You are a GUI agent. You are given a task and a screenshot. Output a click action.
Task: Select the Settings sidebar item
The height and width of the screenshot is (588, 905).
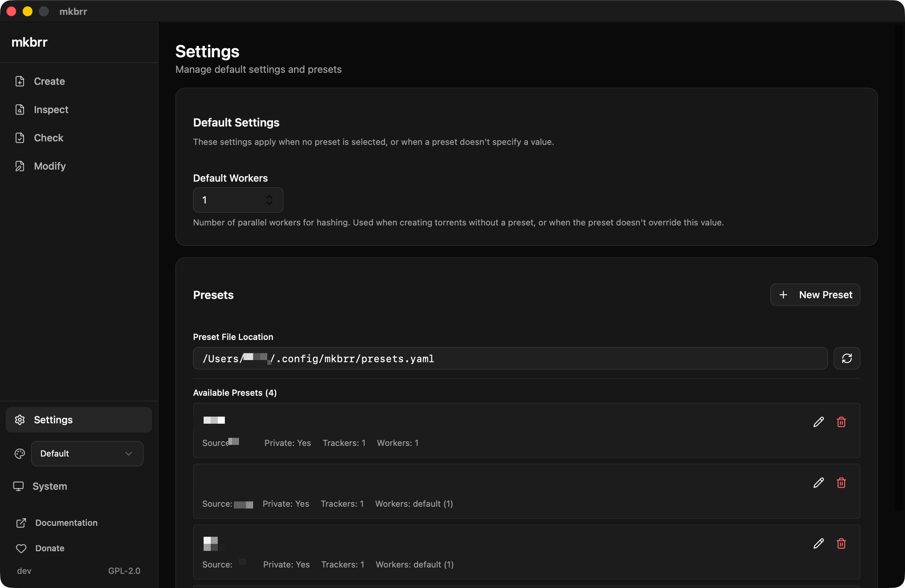79,419
